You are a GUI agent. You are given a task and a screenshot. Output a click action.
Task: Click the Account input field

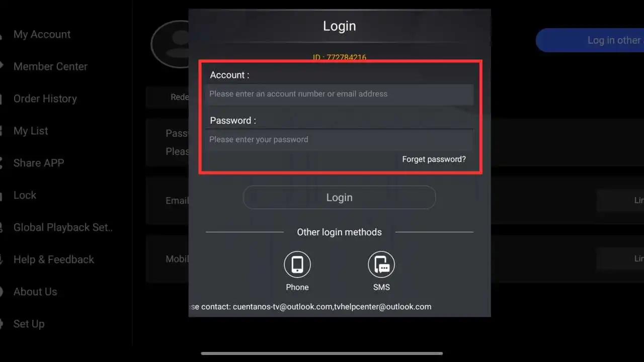click(x=339, y=94)
